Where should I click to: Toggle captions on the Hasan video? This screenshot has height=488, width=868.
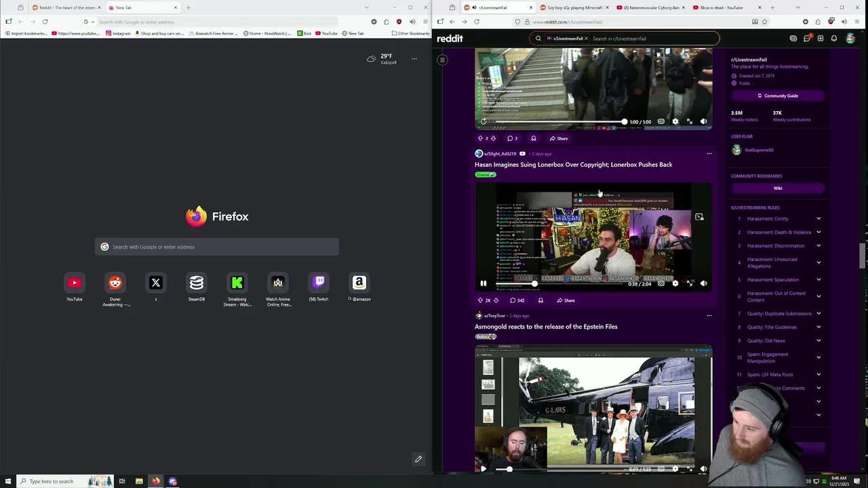(x=661, y=283)
